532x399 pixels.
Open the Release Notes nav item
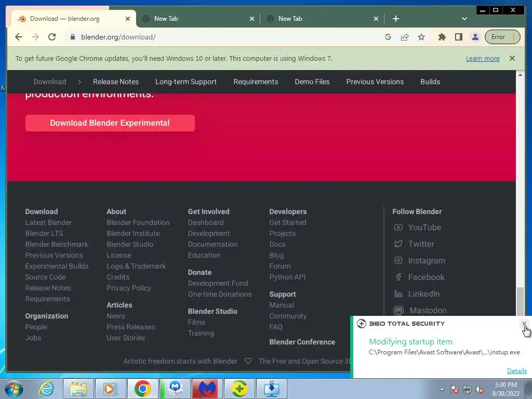pyautogui.click(x=116, y=82)
